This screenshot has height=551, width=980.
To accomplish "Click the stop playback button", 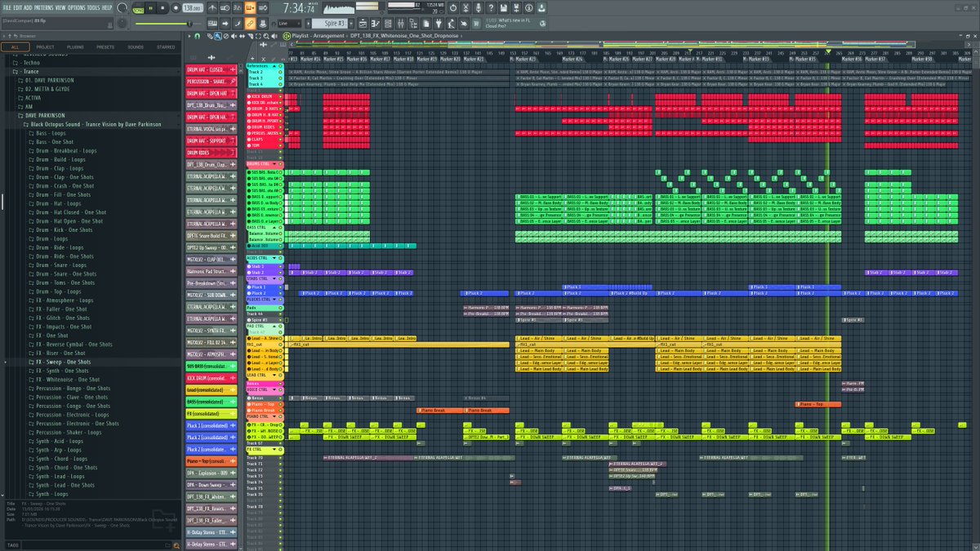I will (x=163, y=7).
